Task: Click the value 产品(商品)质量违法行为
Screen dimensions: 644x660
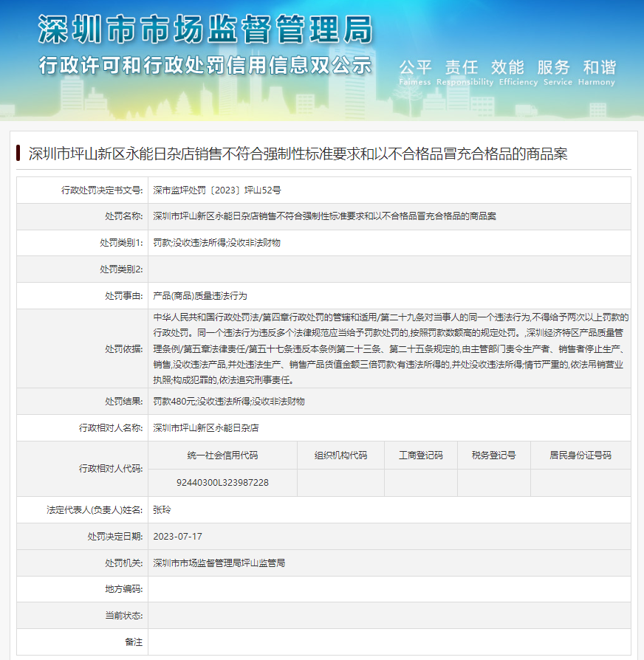Action: (x=199, y=296)
